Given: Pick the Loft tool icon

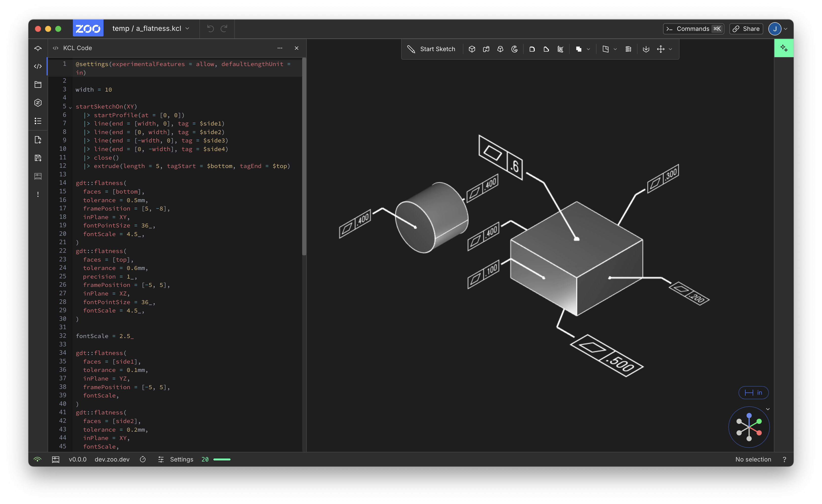Looking at the screenshot, I should pyautogui.click(x=500, y=49).
